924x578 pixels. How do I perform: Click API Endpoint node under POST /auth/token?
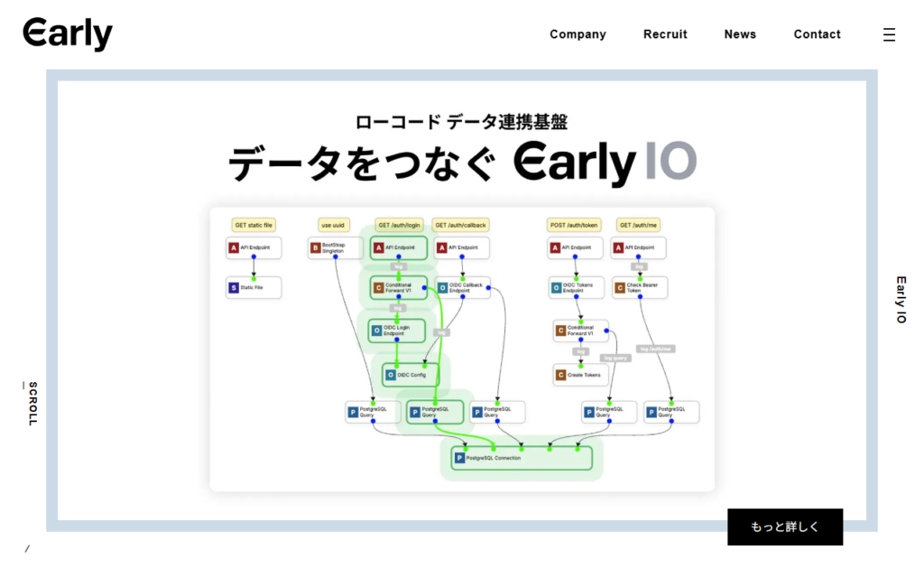pyautogui.click(x=575, y=247)
